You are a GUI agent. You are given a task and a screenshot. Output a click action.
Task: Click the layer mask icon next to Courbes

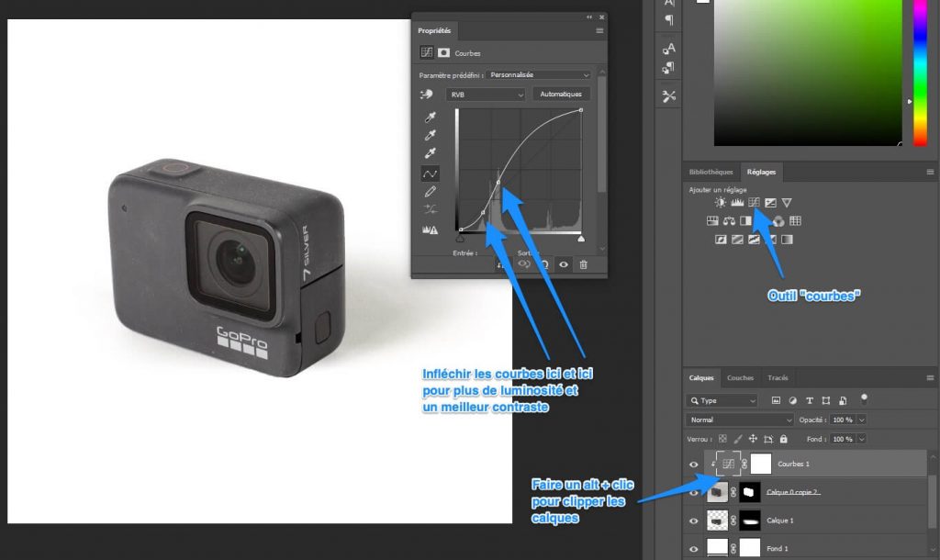pyautogui.click(x=443, y=52)
